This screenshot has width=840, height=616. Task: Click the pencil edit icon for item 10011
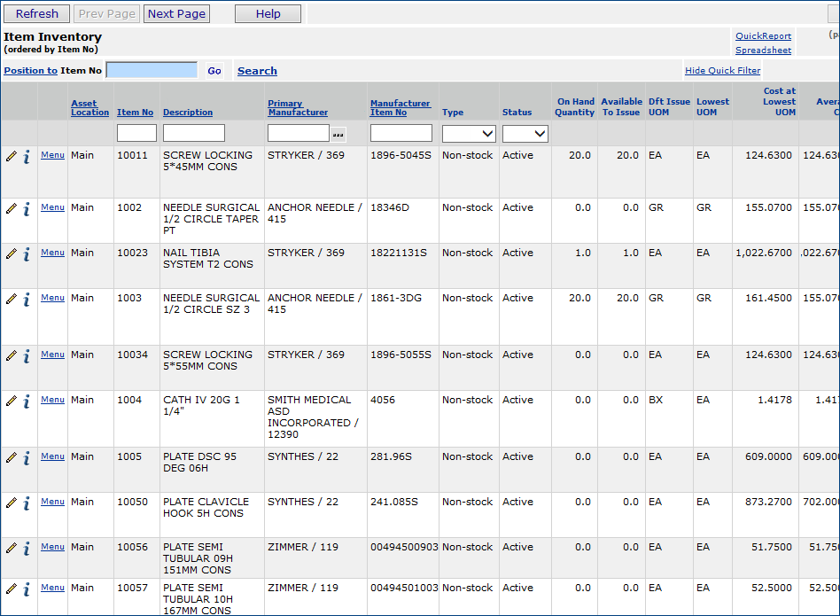point(11,156)
